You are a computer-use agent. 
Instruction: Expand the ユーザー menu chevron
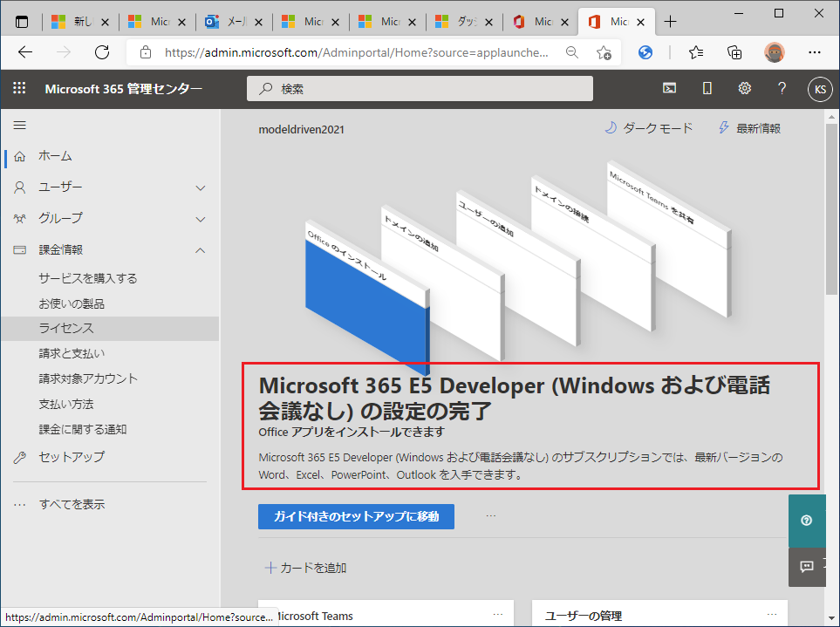tap(201, 188)
